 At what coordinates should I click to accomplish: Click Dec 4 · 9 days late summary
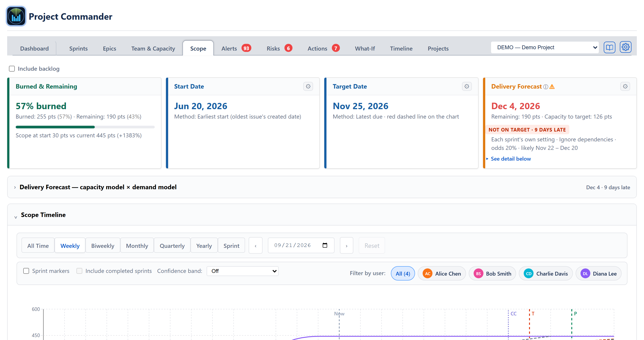pyautogui.click(x=608, y=187)
